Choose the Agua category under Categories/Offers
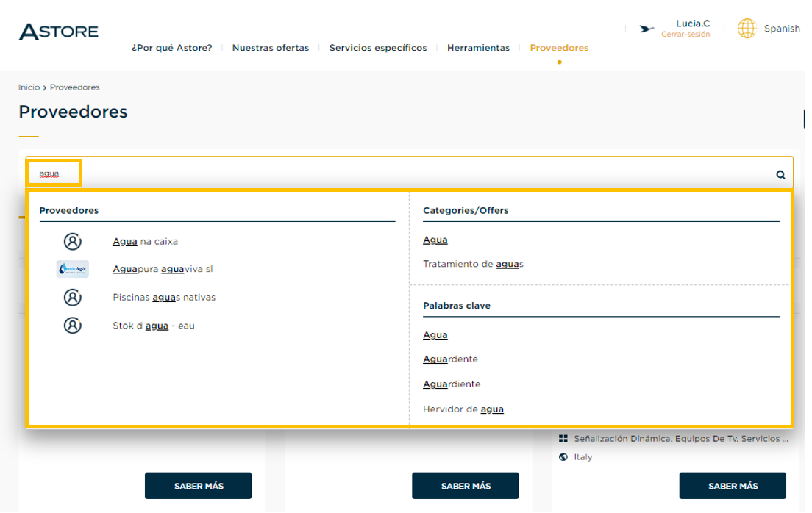Viewport: 812px width, 513px height. coord(435,240)
